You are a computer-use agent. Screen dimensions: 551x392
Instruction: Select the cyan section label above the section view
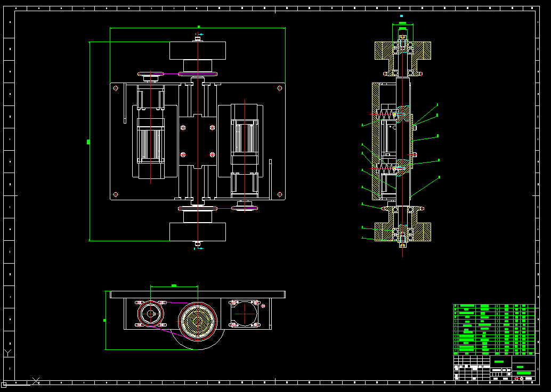tap(401, 16)
